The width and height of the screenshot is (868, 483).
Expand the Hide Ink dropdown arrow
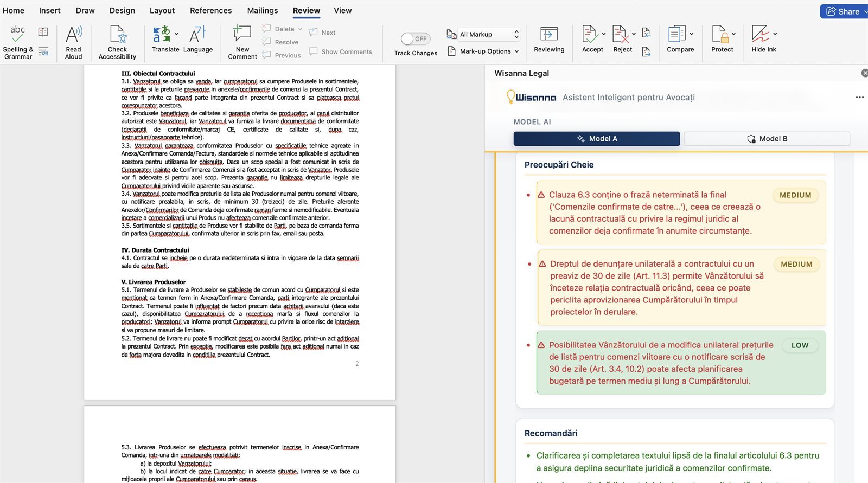point(775,34)
